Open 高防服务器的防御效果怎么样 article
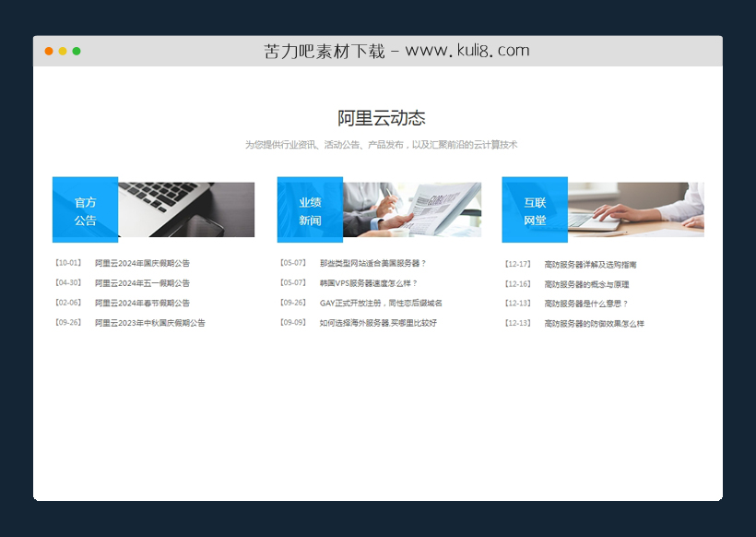756x537 pixels. (593, 322)
